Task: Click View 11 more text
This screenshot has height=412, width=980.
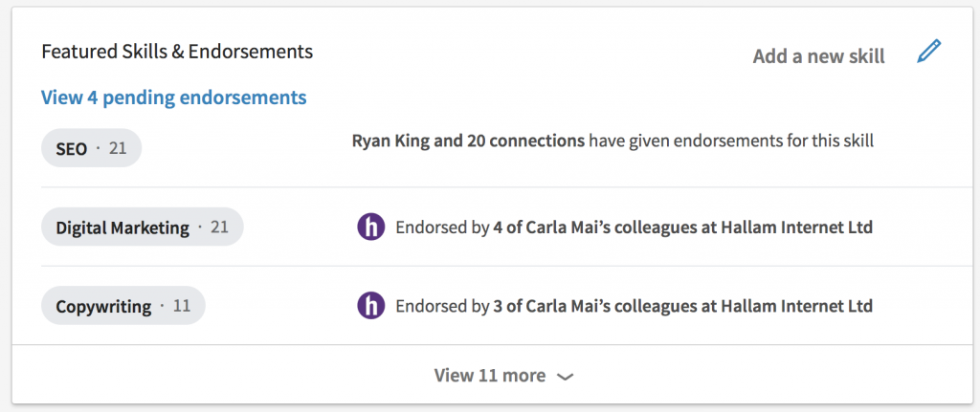Action: (489, 376)
